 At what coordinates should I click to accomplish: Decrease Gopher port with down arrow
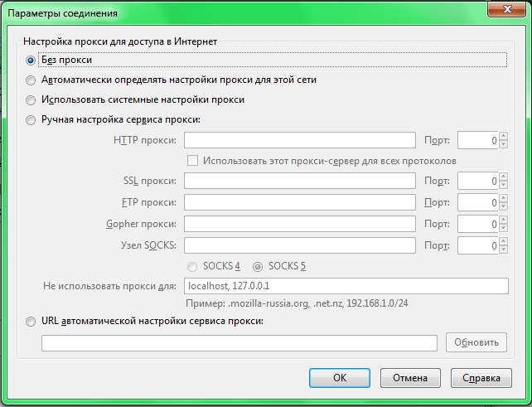[x=504, y=228]
